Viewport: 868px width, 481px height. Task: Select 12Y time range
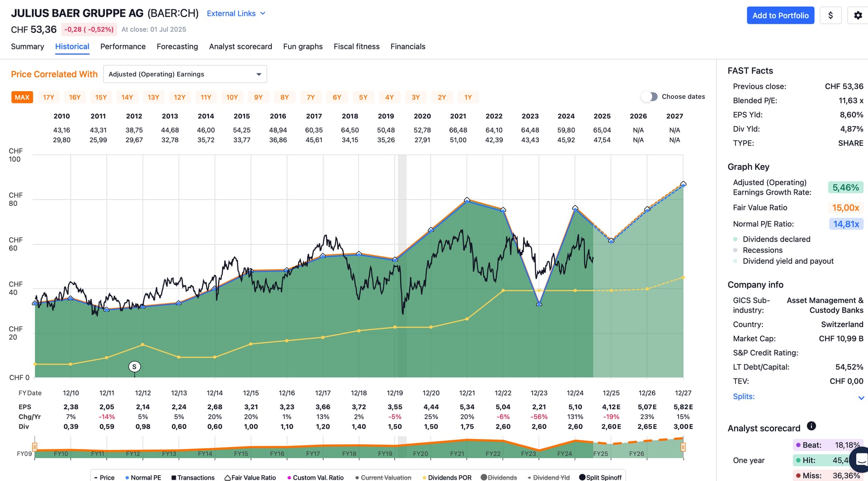pyautogui.click(x=179, y=97)
